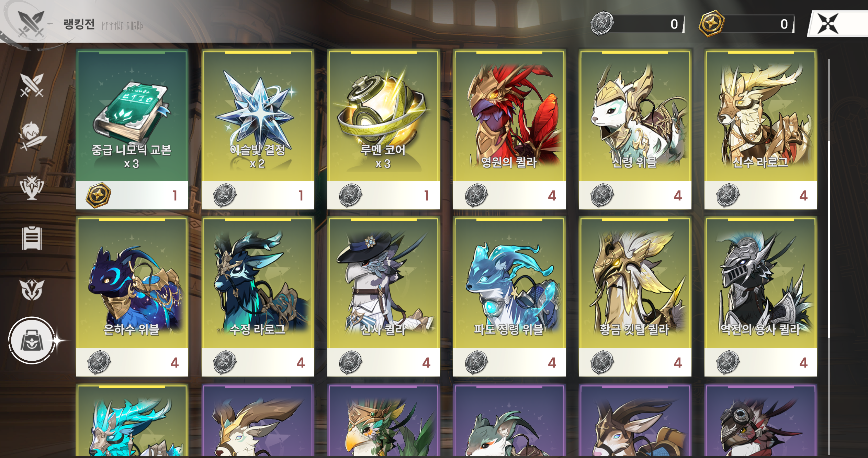Click the vertical scrollbar on the right

point(829,239)
